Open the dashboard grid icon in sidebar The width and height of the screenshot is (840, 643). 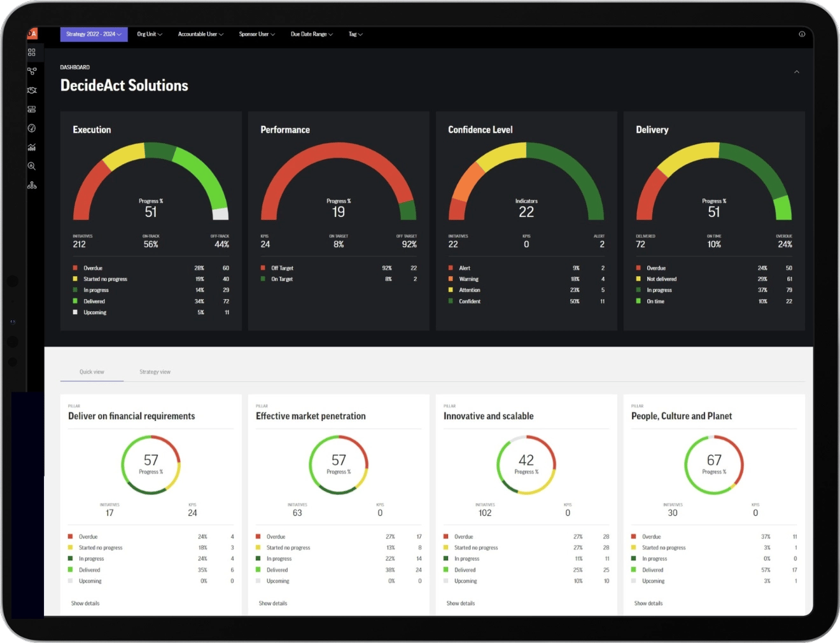[x=32, y=52]
